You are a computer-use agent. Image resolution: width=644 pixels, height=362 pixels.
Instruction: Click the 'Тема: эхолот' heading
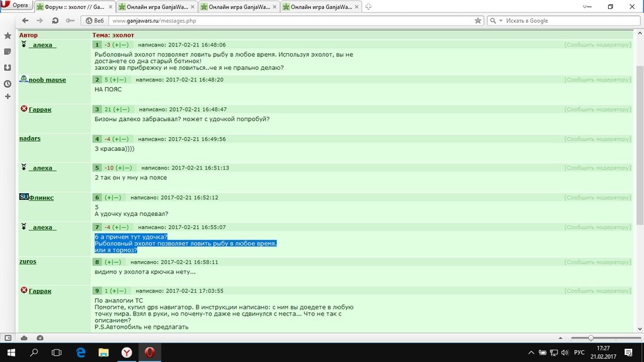click(113, 35)
